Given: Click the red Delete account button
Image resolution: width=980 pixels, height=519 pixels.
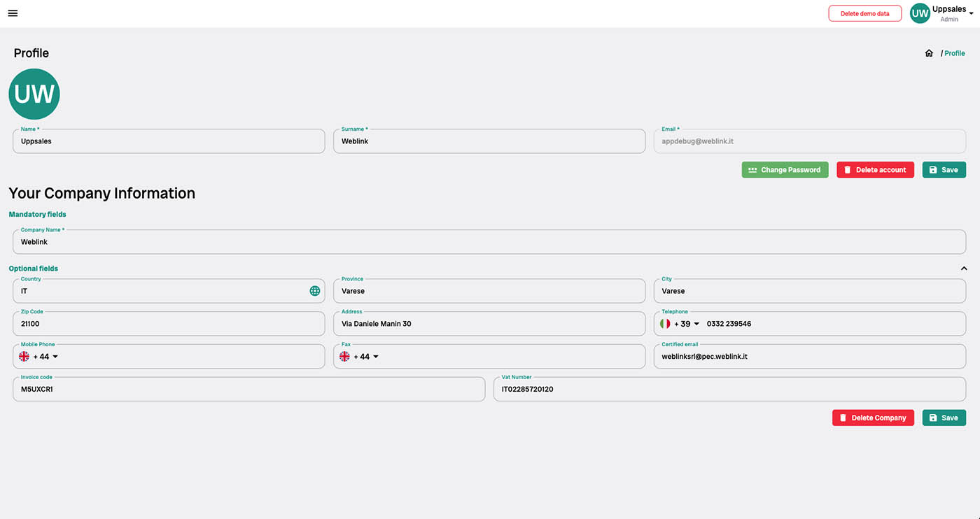Looking at the screenshot, I should coord(875,170).
